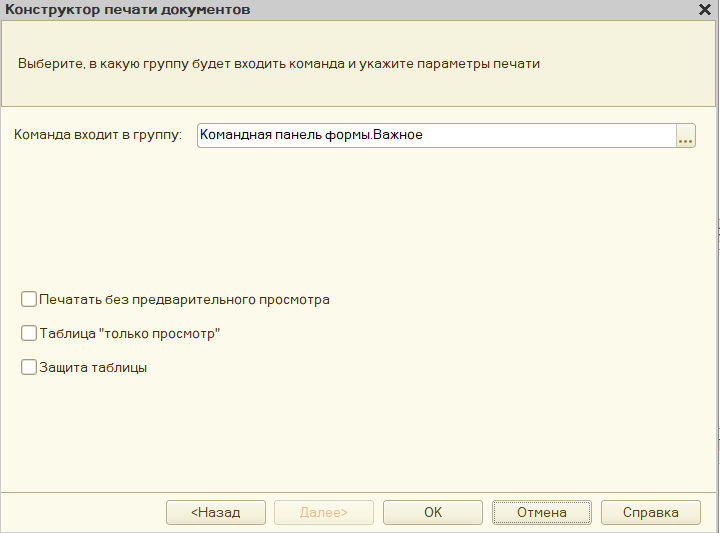Click the Печатать без предварительного просмотра label text
The height and width of the screenshot is (533, 720).
pos(184,299)
